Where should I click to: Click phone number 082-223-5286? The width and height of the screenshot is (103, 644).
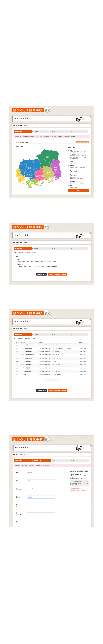(x=83, y=345)
